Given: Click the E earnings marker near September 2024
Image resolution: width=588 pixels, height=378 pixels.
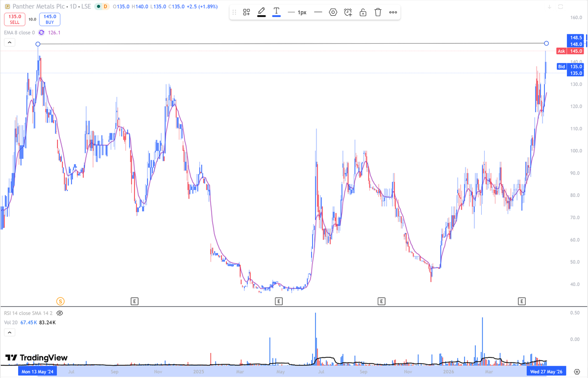Looking at the screenshot, I should 134,301.
